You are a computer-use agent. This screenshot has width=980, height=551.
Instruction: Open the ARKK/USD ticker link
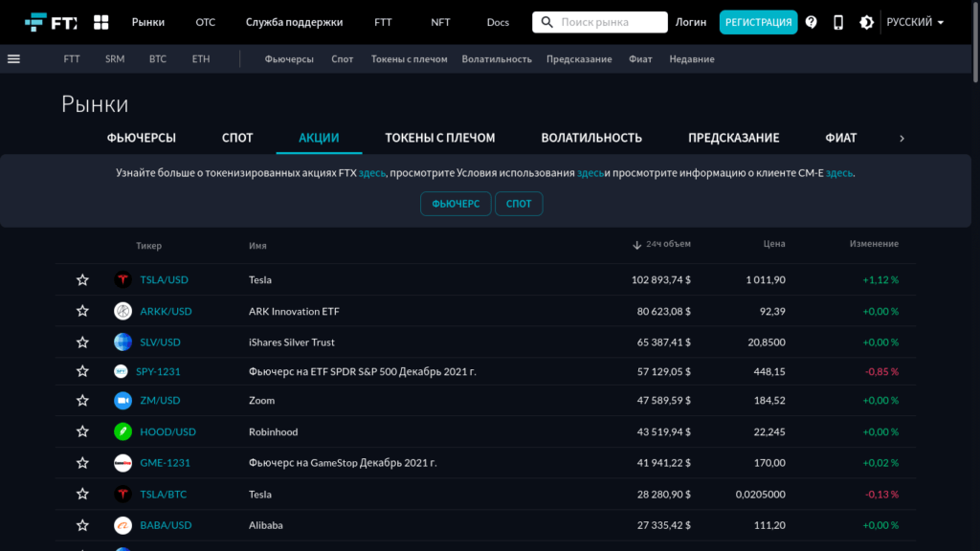click(166, 311)
